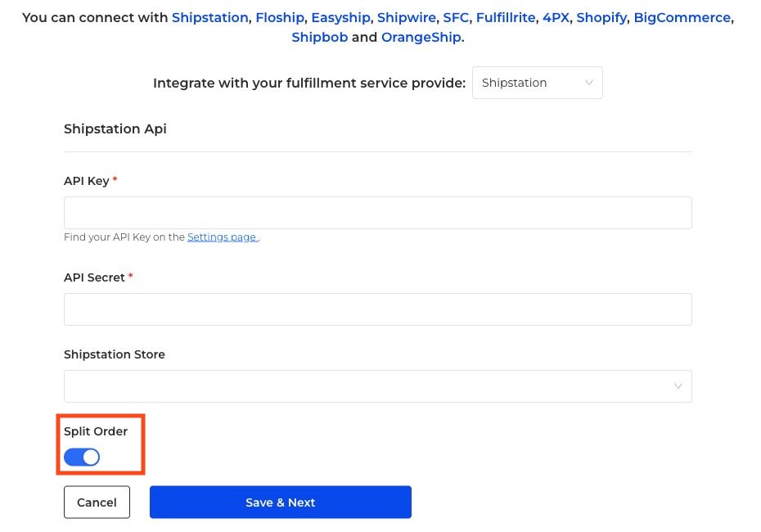Focus the API Secret input field
761x532 pixels.
tap(377, 309)
